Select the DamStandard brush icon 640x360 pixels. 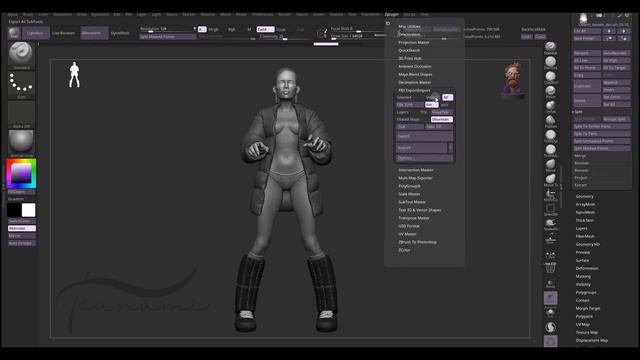click(550, 61)
